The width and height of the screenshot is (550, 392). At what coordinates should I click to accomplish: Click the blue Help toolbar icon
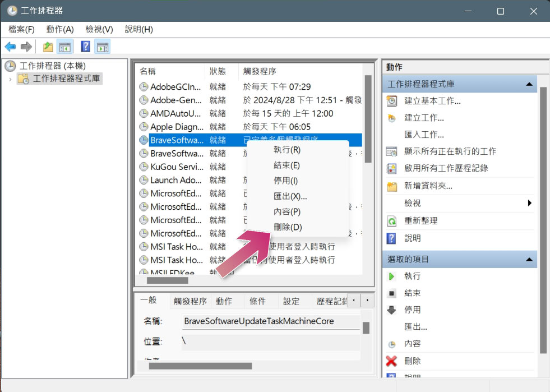tap(85, 47)
